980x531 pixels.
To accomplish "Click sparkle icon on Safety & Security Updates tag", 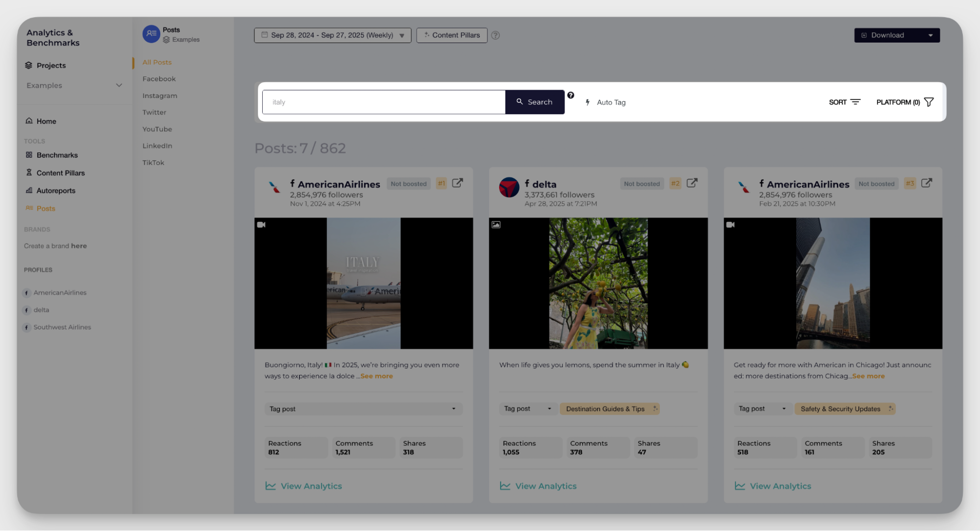I will pos(890,409).
